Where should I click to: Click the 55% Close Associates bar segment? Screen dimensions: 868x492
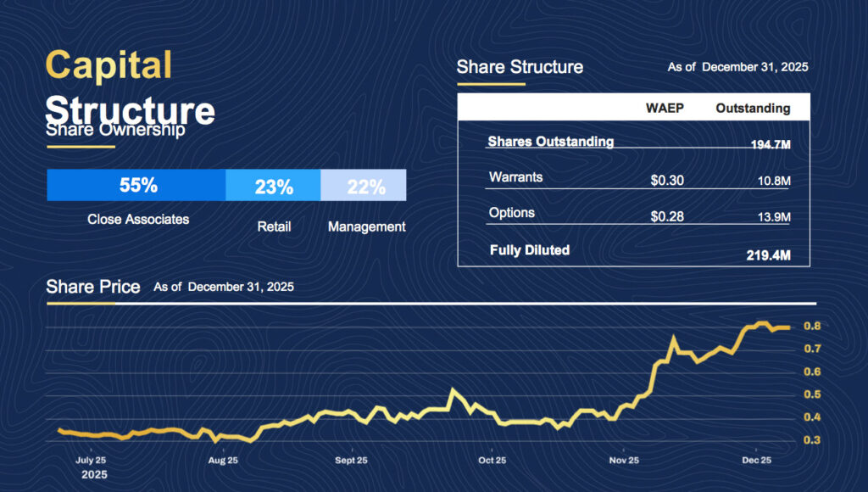pos(136,185)
